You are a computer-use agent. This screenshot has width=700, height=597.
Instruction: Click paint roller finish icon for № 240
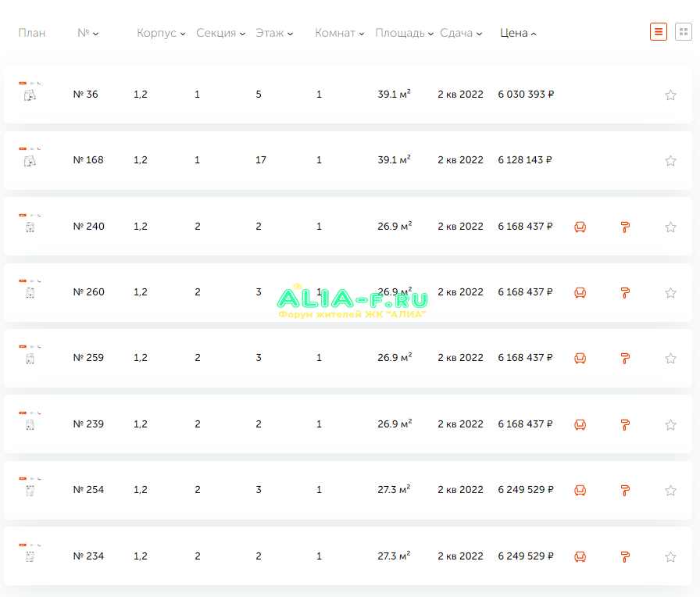pos(625,227)
